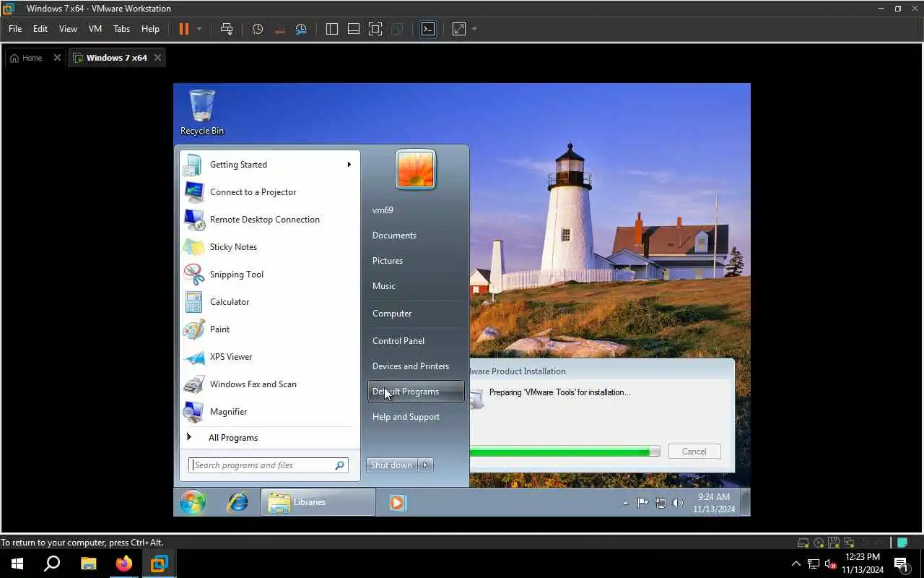Click the guest volume speaker icon
Image resolution: width=924 pixels, height=578 pixels.
pos(677,503)
